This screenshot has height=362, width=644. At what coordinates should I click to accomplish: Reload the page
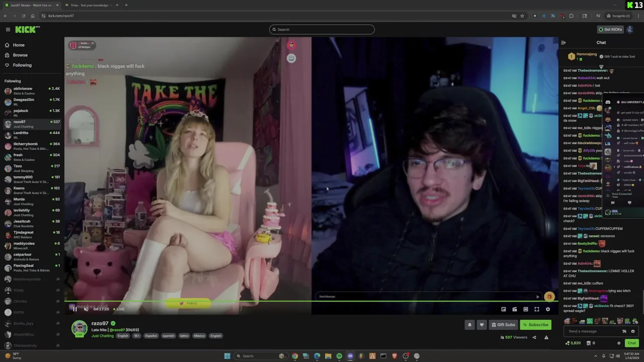23,16
